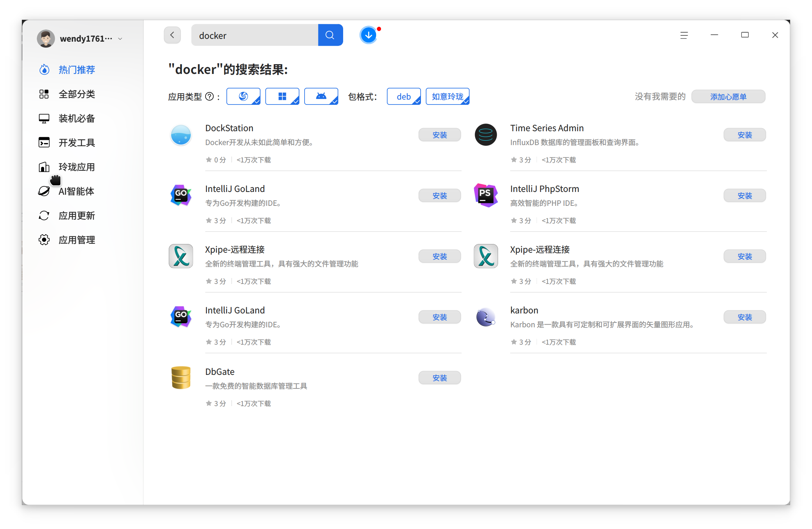Open the karbon app icon
This screenshot has height=529, width=812.
(486, 317)
